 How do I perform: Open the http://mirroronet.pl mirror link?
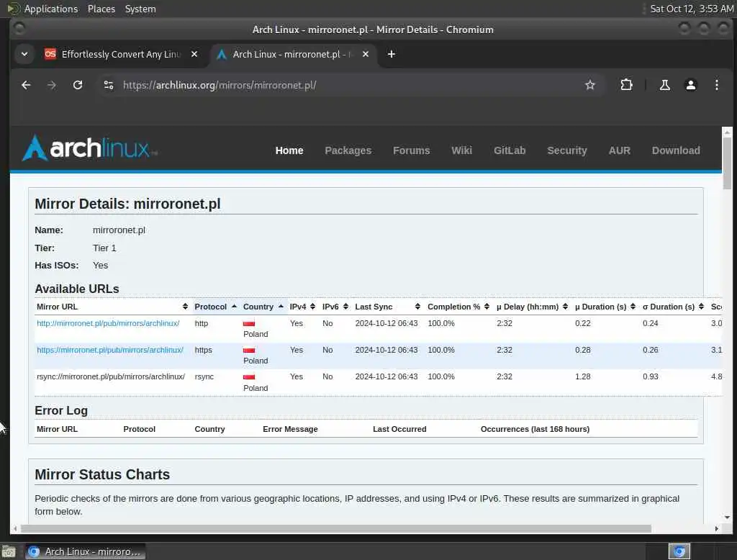point(108,323)
